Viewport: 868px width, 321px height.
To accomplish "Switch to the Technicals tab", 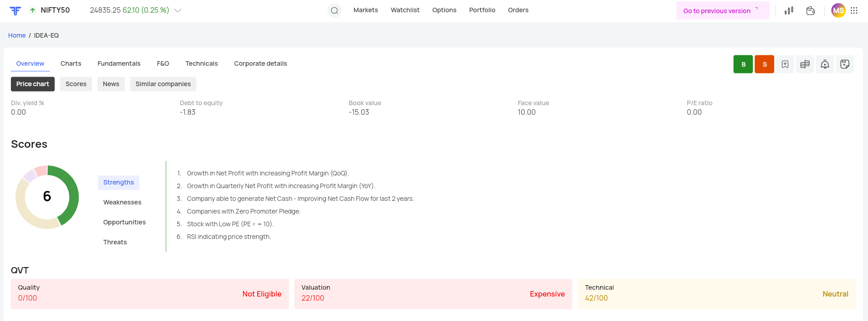I will 202,63.
